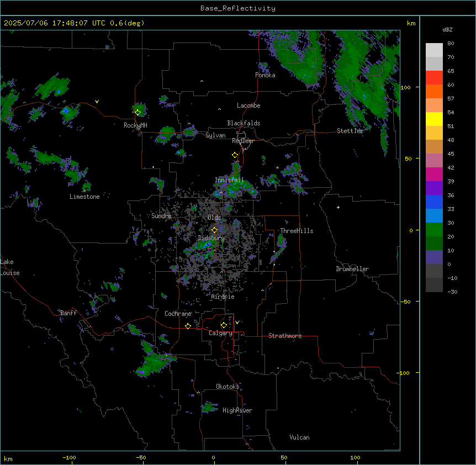Click the Banff label
This screenshot has width=476, height=465.
(68, 313)
